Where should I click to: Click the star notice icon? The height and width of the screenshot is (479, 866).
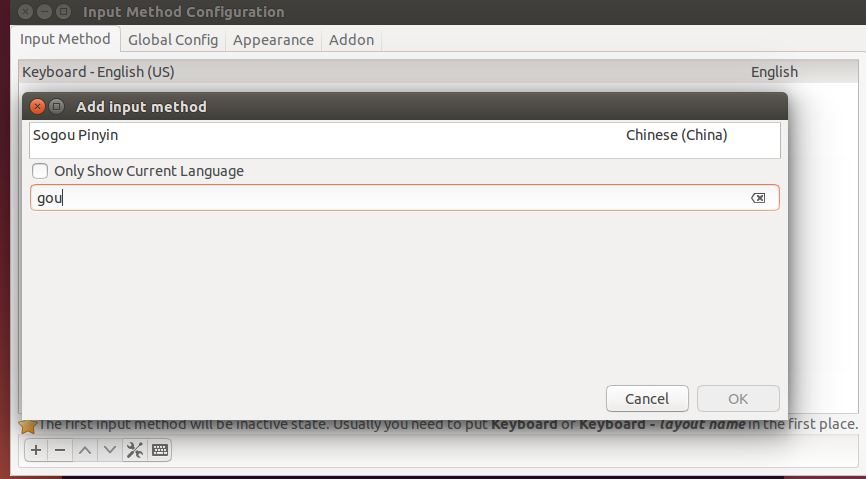[x=28, y=426]
